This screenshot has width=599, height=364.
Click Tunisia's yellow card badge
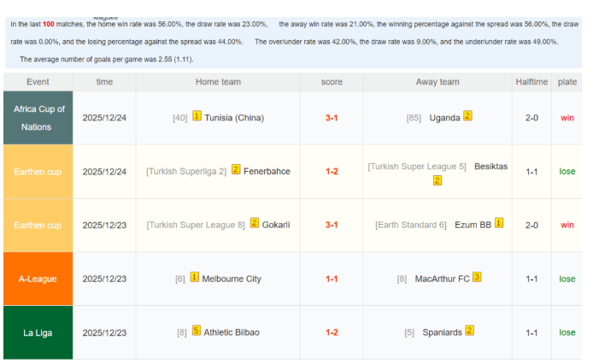pyautogui.click(x=197, y=116)
